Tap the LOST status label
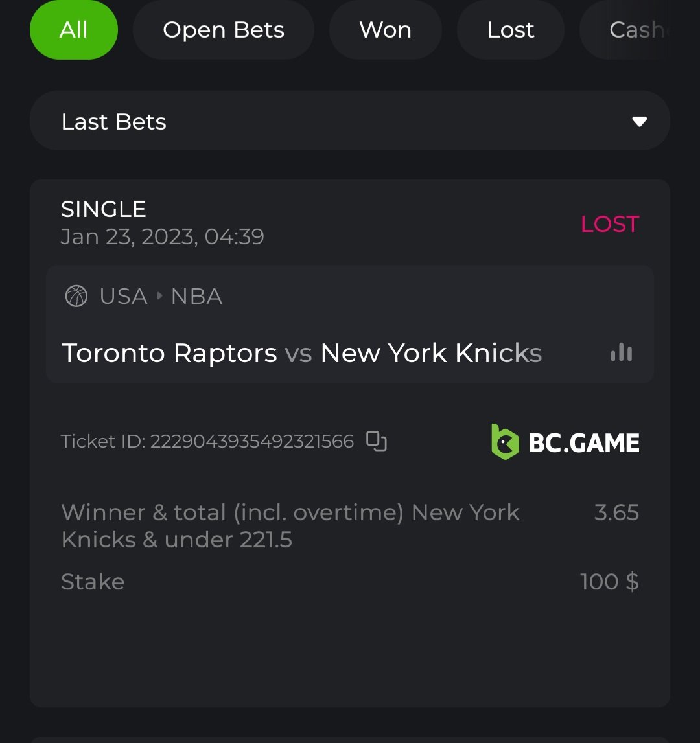700x743 pixels. pyautogui.click(x=610, y=224)
